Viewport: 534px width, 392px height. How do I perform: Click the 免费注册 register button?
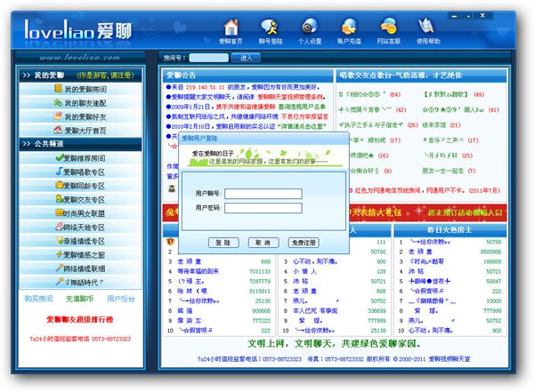point(303,243)
